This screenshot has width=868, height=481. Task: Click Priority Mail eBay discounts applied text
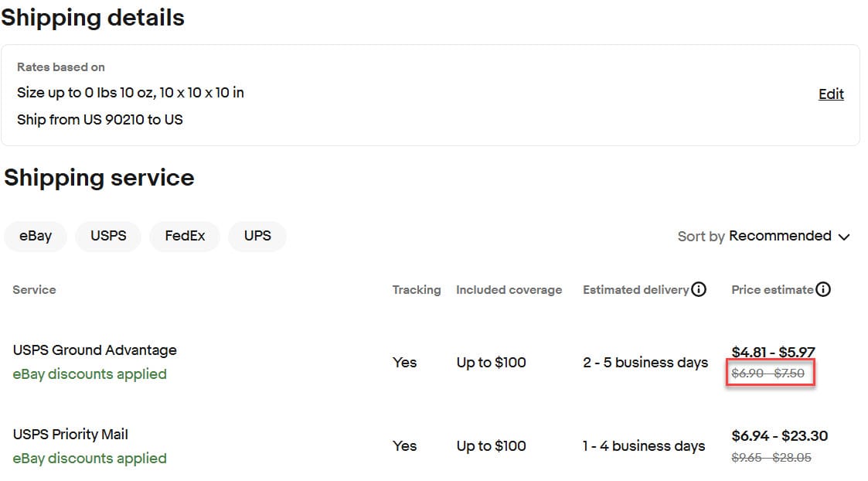pyautogui.click(x=90, y=459)
